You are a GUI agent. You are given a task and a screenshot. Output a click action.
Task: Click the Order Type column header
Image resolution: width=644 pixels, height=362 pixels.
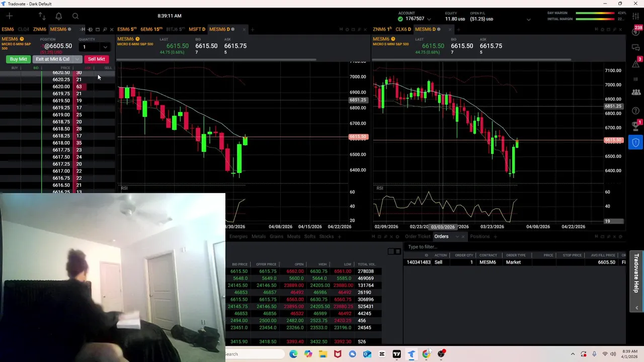pos(516,255)
